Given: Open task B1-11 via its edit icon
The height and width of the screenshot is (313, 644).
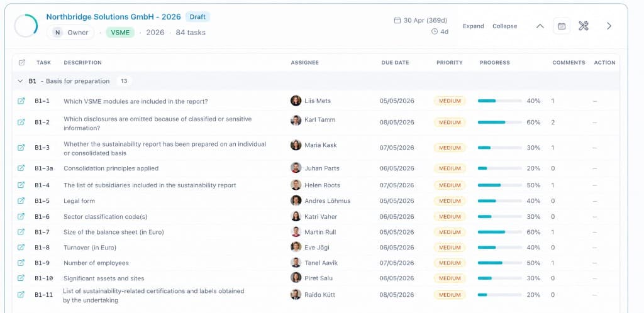Looking at the screenshot, I should pyautogui.click(x=21, y=295).
